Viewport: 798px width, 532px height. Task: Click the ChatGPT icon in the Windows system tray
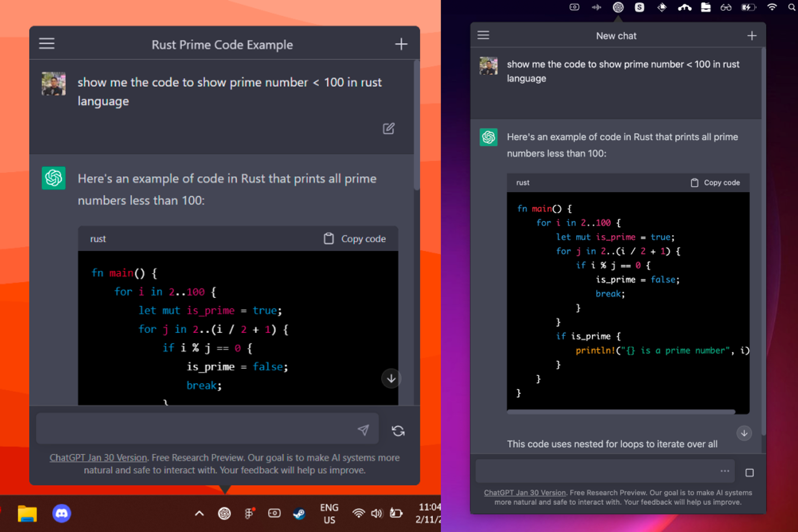click(225, 514)
